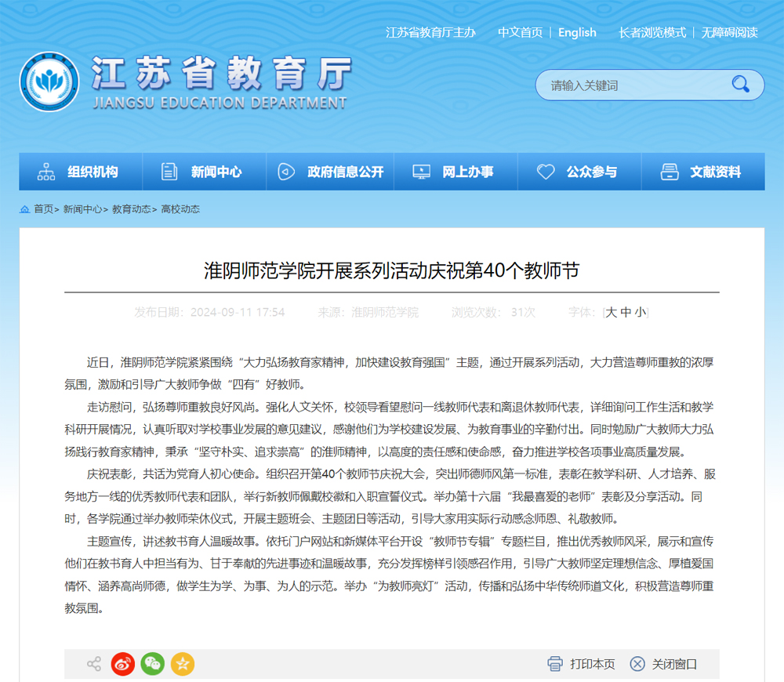Screen dimensions: 784x682
Task: Open 无障碍阅读 mode
Action: [729, 32]
